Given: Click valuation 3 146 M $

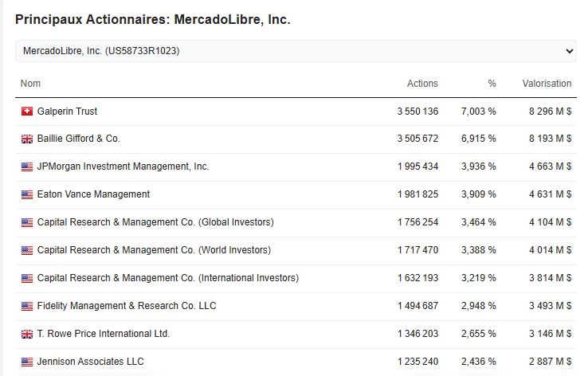Looking at the screenshot, I should [x=550, y=334].
